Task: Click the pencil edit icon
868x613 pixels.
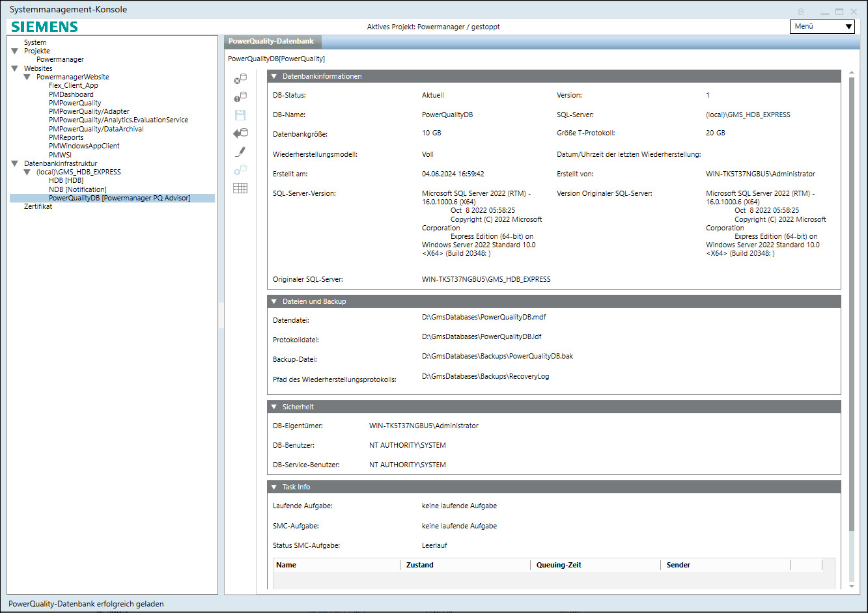Action: tap(240, 152)
